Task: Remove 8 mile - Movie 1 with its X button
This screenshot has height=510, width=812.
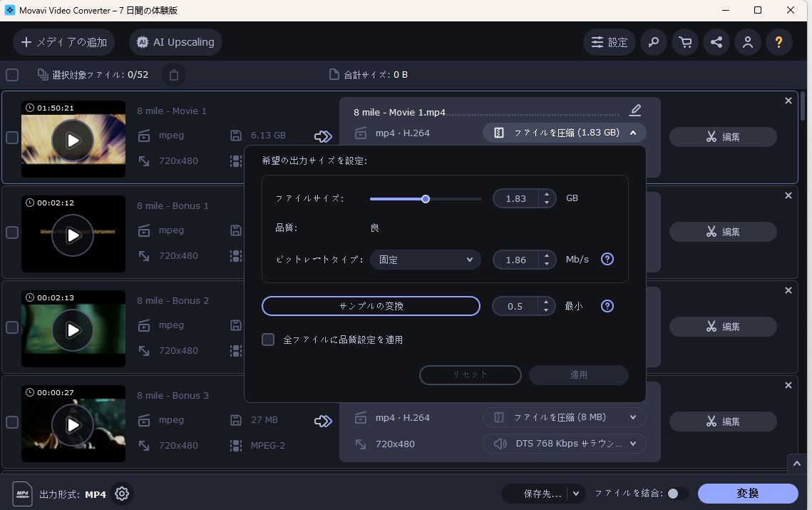Action: click(788, 101)
